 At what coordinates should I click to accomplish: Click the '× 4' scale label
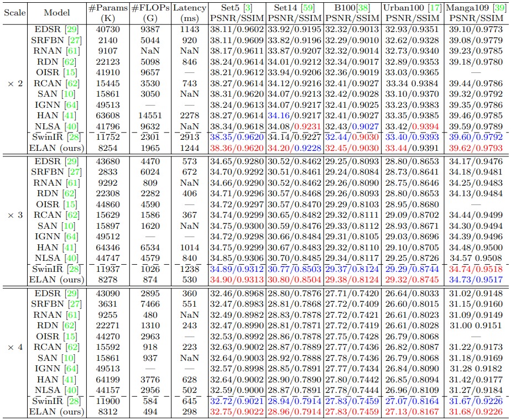coord(15,347)
